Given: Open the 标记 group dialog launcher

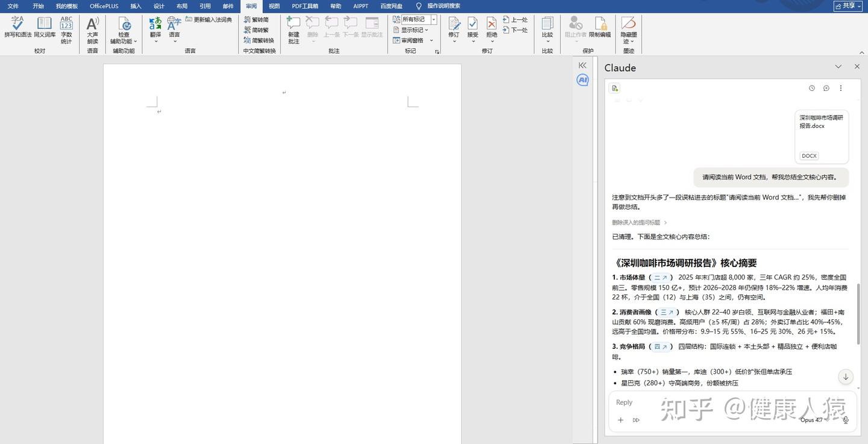Looking at the screenshot, I should (x=437, y=52).
